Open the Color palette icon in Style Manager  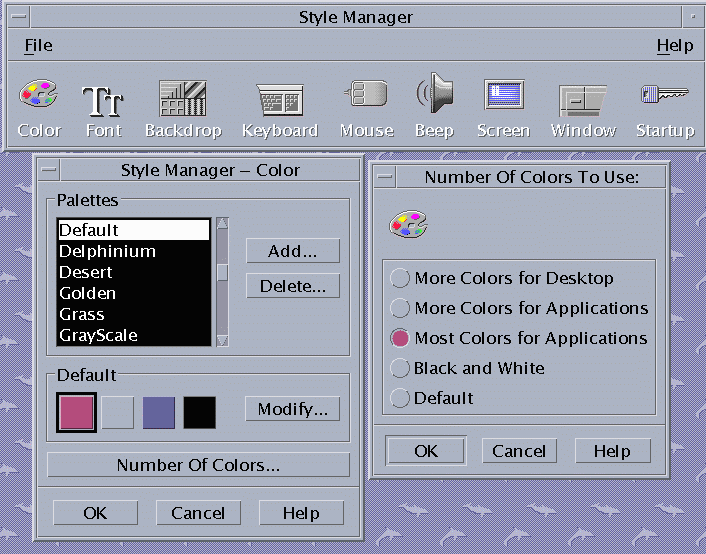tap(39, 94)
